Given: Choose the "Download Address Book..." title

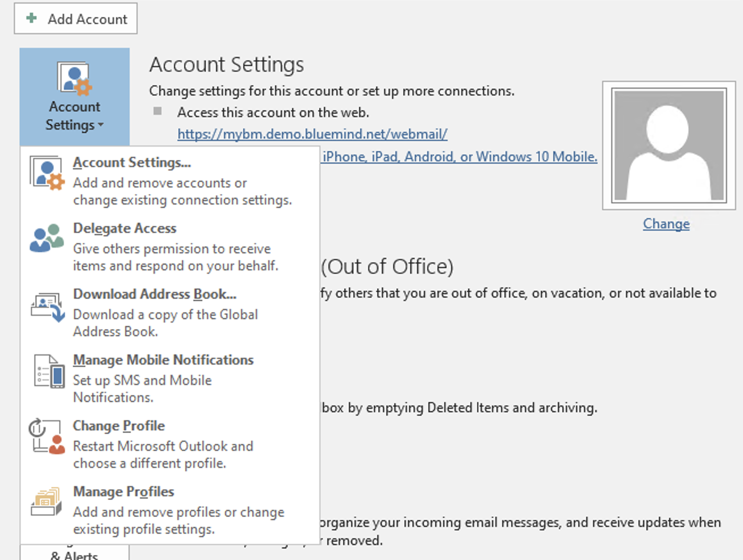Looking at the screenshot, I should click(x=155, y=294).
